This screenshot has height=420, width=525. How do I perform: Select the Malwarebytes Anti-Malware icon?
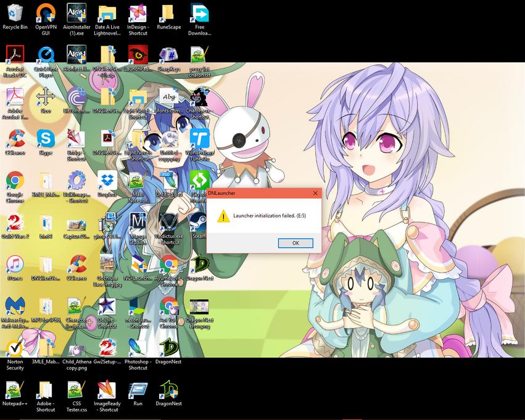(15, 306)
